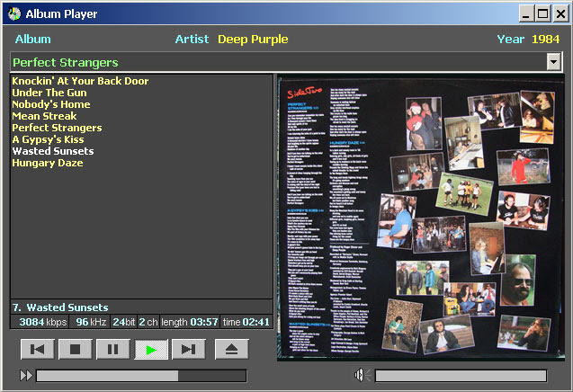Select track Mean Streak
573x392 pixels.
pyautogui.click(x=44, y=116)
